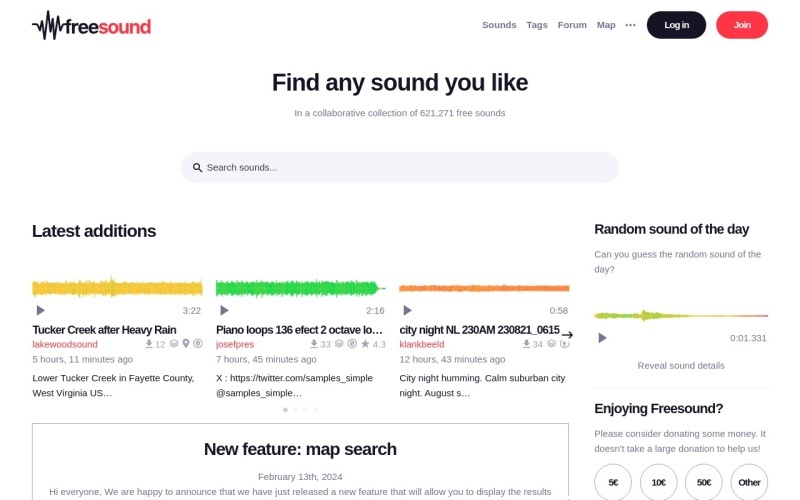Open the three-dots more menu
Viewport: 800px width, 500px height.
[x=630, y=25]
